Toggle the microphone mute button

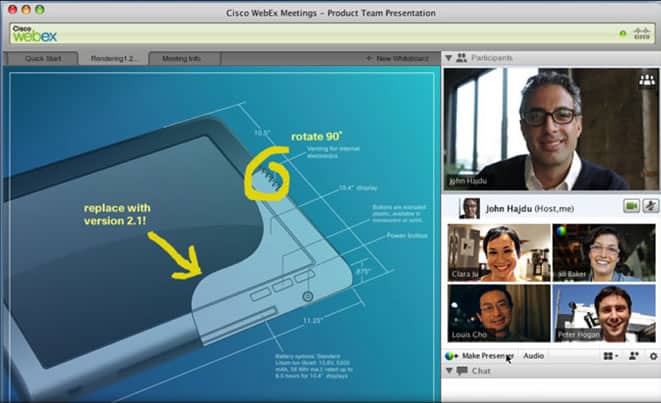point(650,206)
